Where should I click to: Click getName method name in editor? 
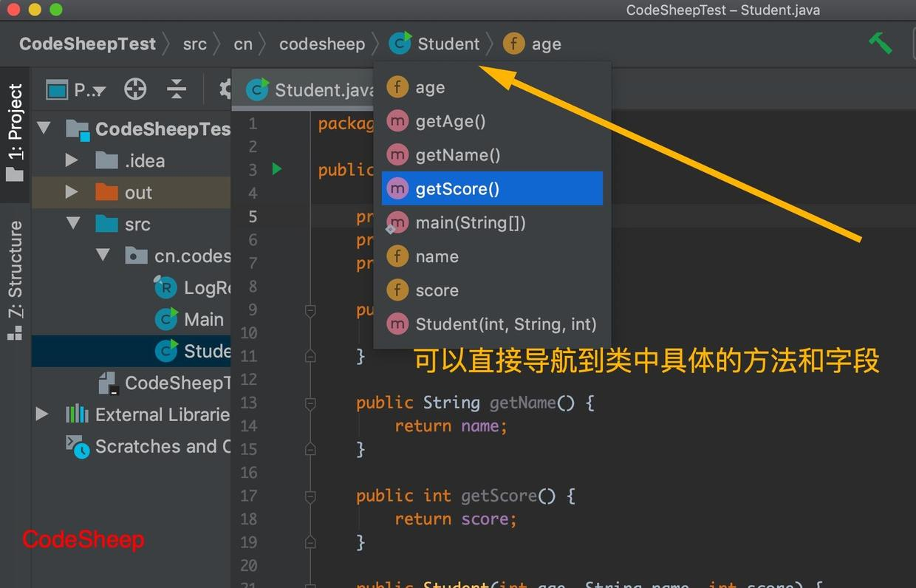522,403
